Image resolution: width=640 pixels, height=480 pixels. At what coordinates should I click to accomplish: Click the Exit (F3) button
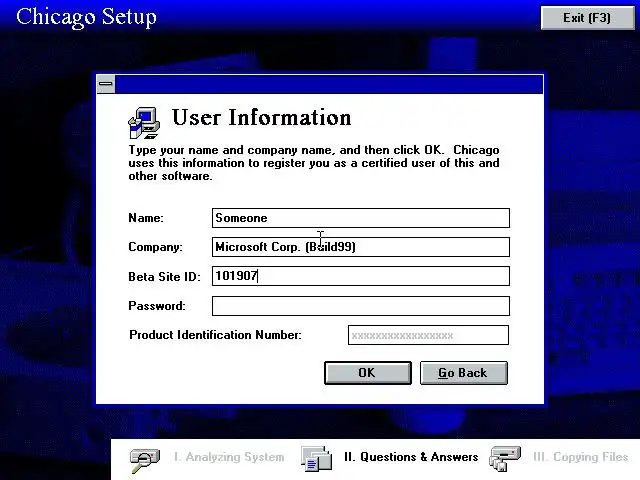[x=587, y=18]
